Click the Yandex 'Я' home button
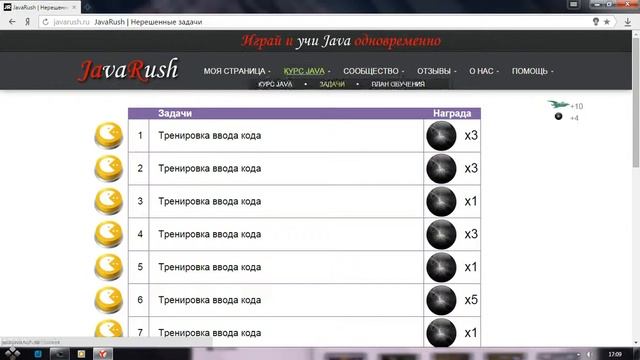This screenshot has height=360, width=640. point(27,22)
